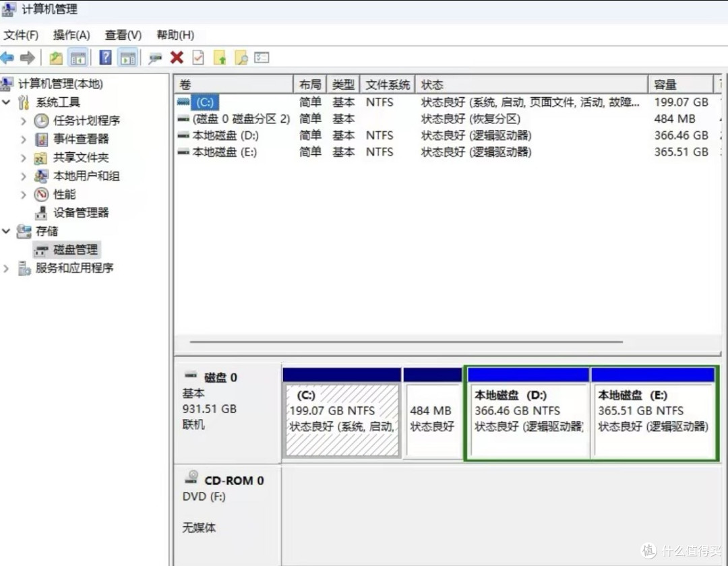Collapse the 存储 tree node

[x=6, y=231]
